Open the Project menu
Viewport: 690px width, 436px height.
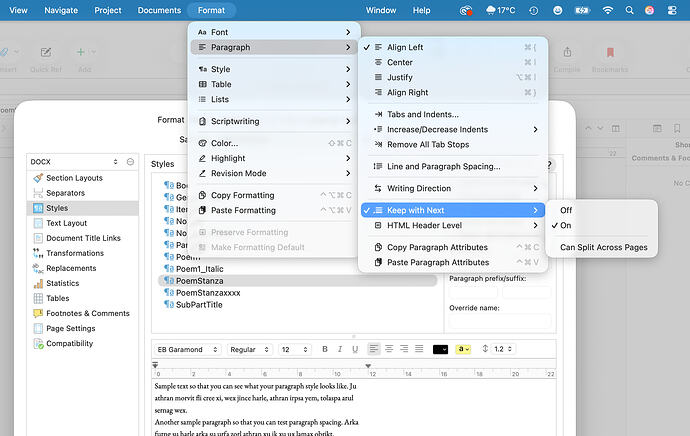pos(108,10)
